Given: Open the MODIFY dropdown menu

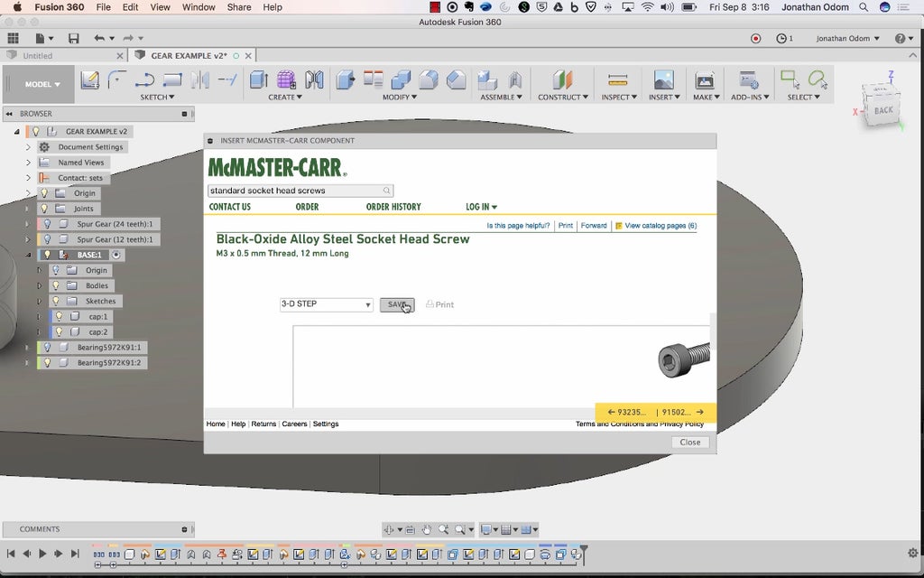Looking at the screenshot, I should pyautogui.click(x=400, y=97).
